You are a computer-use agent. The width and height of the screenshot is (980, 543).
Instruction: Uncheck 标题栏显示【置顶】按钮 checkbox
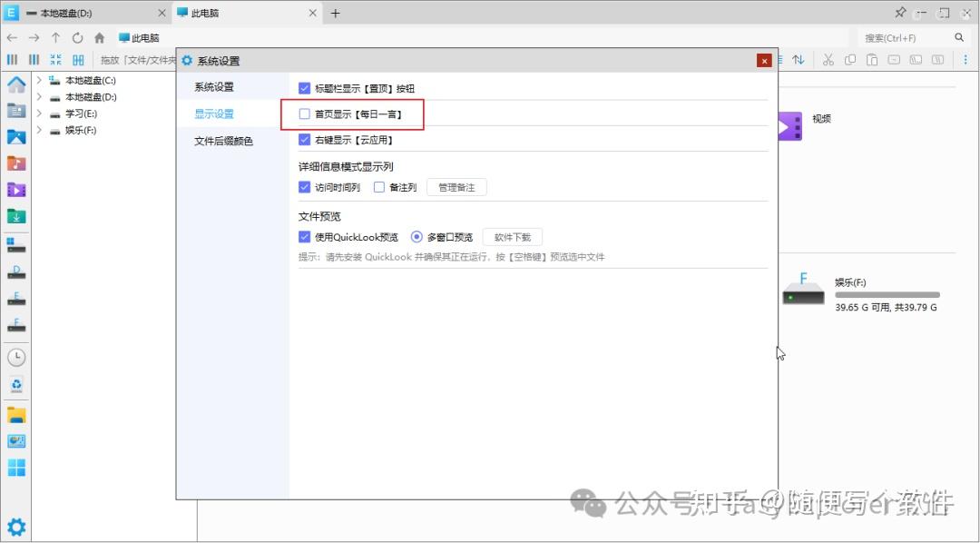point(304,88)
